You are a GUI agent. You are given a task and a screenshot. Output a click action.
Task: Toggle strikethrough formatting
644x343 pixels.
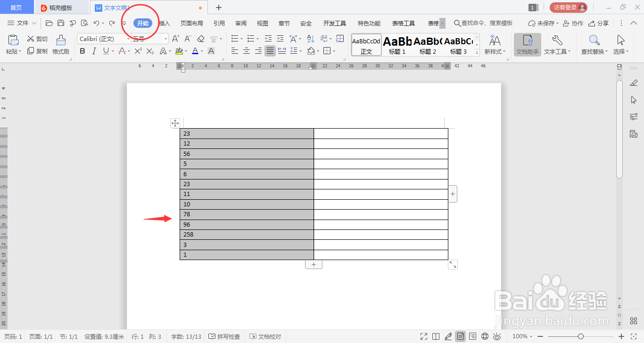[122, 51]
